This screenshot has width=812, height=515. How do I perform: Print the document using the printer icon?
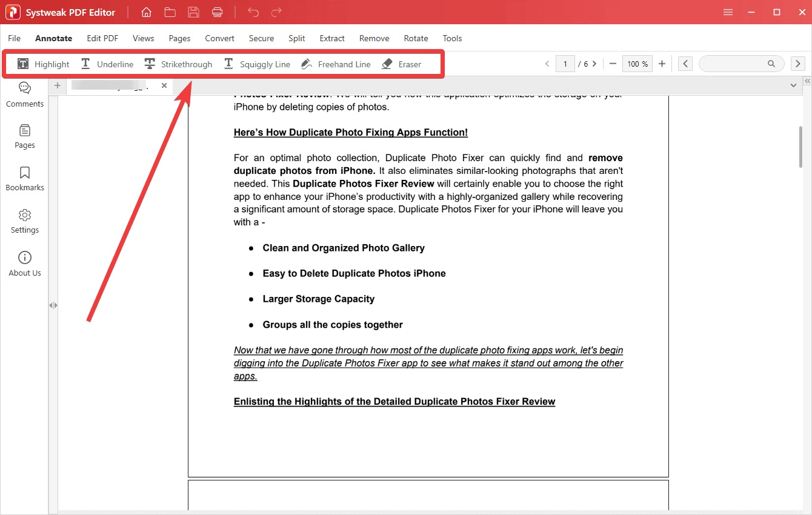218,12
